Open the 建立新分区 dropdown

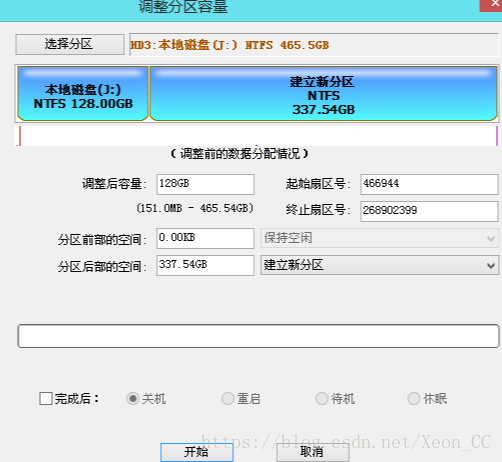[380, 265]
